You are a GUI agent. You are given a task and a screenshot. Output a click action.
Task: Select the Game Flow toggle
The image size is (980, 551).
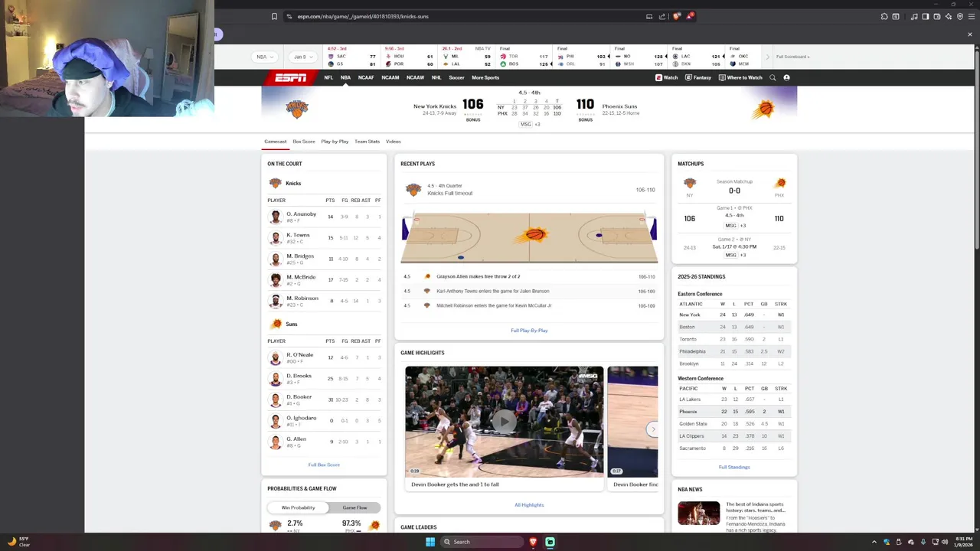(354, 507)
